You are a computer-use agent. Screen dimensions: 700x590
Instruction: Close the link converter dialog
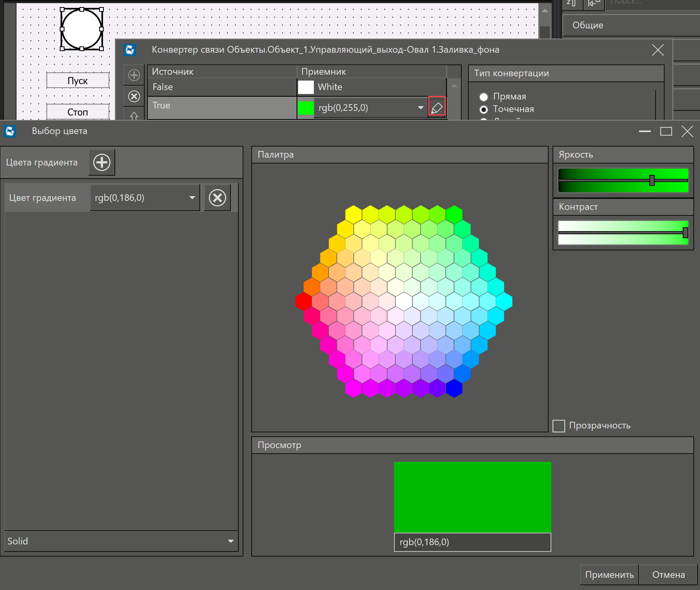coord(658,50)
